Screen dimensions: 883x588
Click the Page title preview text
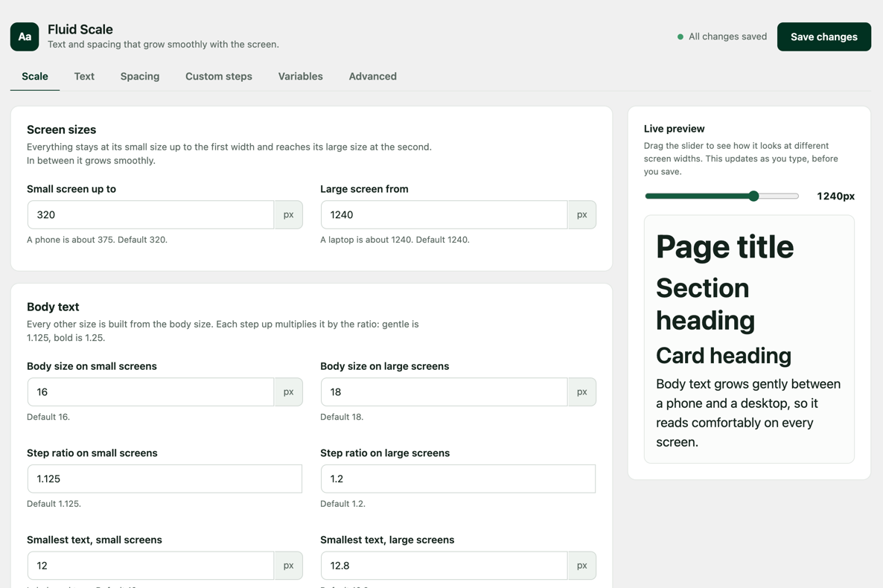724,246
